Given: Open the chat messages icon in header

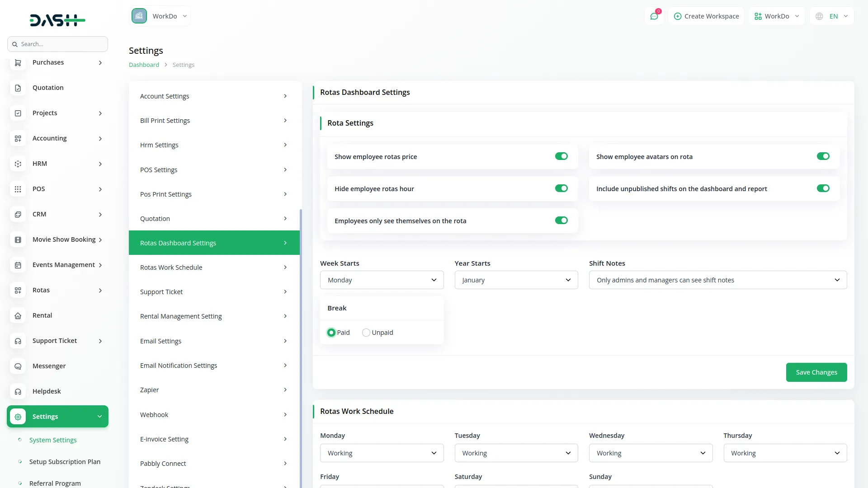Looking at the screenshot, I should [654, 16].
